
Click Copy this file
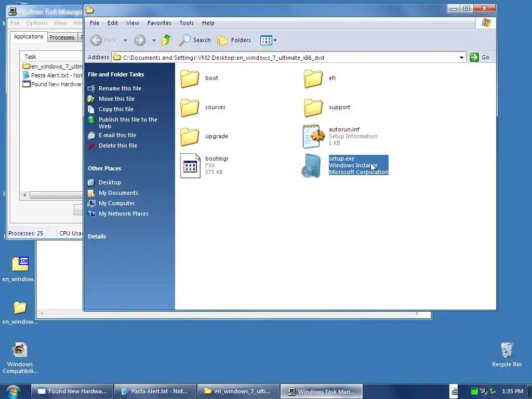116,109
